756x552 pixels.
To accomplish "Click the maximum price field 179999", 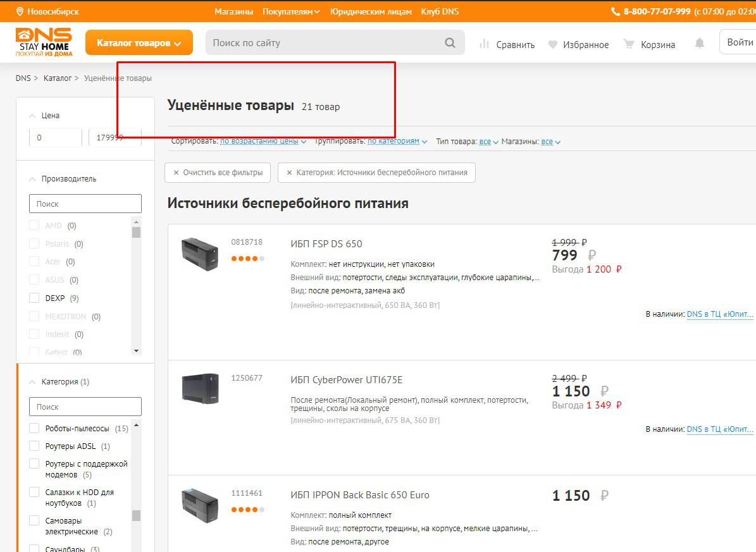I will pos(115,137).
